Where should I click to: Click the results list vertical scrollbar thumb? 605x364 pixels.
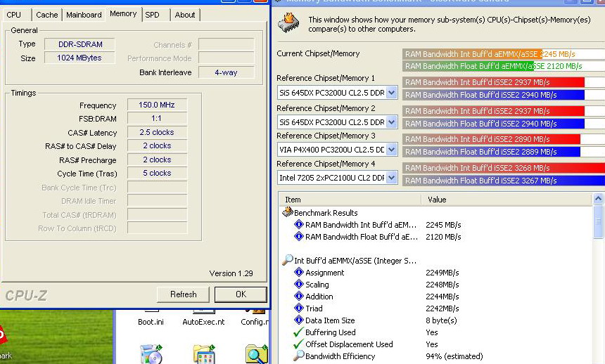[x=598, y=222]
